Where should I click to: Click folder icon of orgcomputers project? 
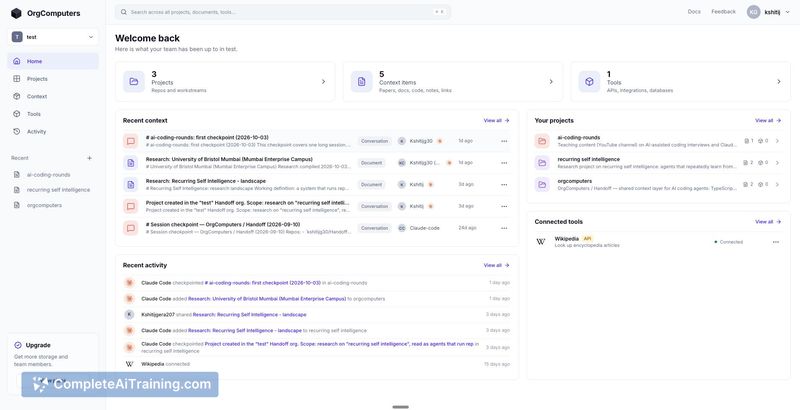click(x=542, y=185)
